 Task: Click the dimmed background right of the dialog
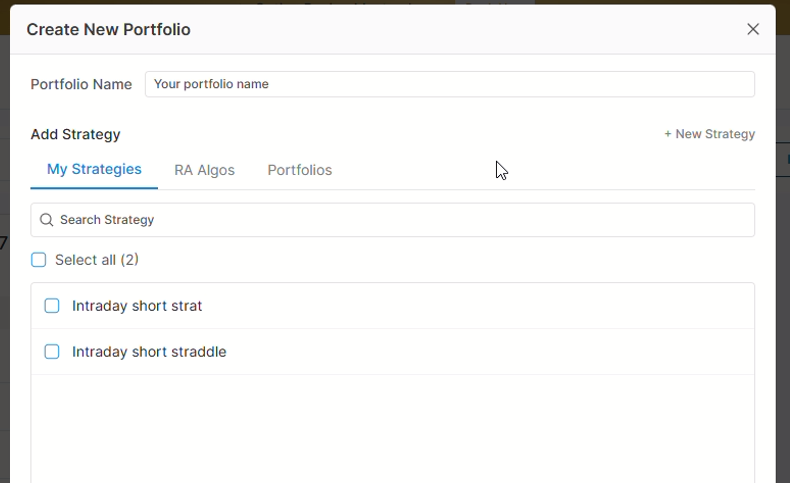pyautogui.click(x=783, y=300)
